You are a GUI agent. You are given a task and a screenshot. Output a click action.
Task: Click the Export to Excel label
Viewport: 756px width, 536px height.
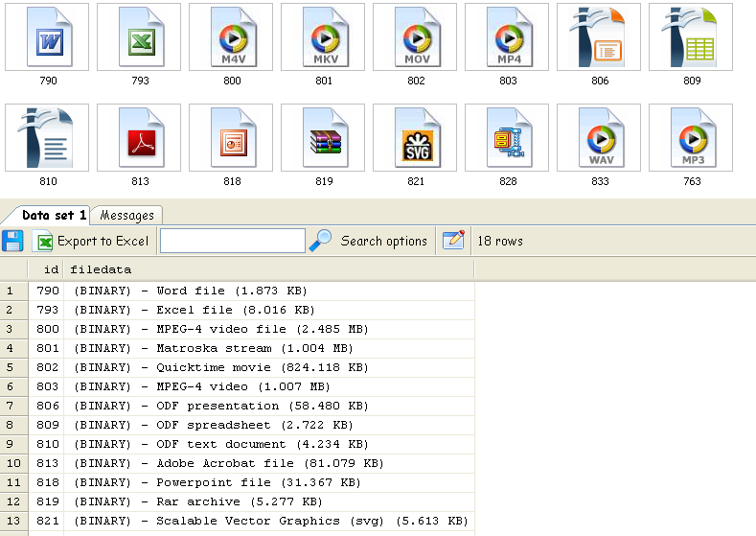click(103, 241)
